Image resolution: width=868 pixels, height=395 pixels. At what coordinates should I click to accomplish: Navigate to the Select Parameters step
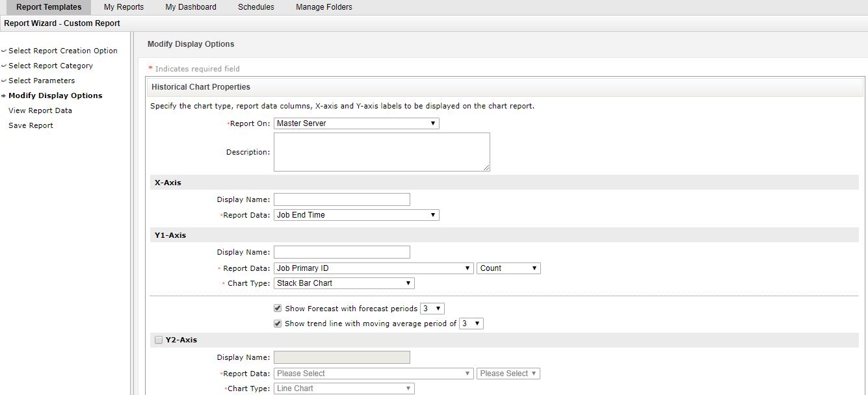(41, 81)
